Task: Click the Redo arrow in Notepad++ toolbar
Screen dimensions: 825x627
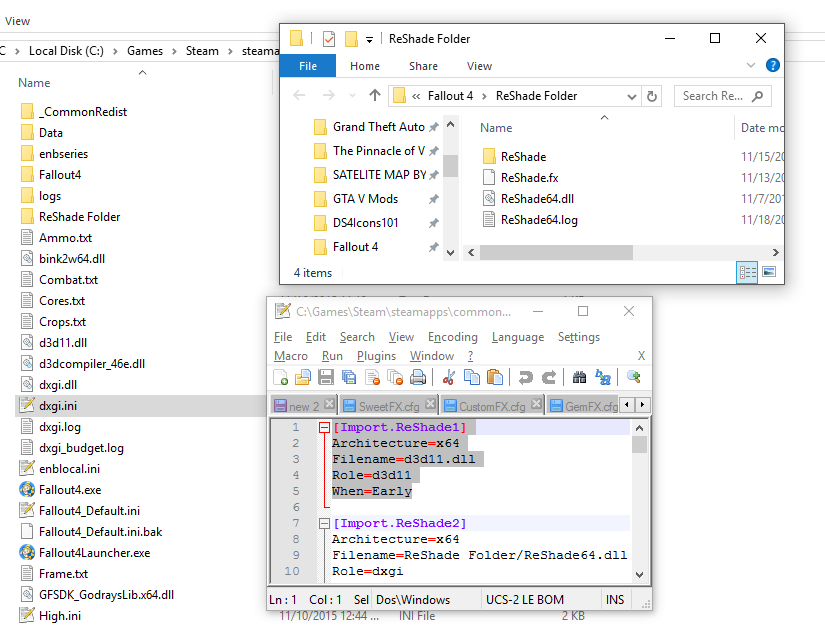Action: coord(549,377)
